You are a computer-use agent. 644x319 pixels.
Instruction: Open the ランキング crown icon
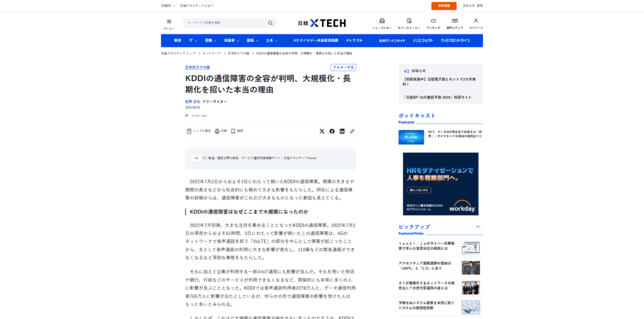pyautogui.click(x=433, y=23)
